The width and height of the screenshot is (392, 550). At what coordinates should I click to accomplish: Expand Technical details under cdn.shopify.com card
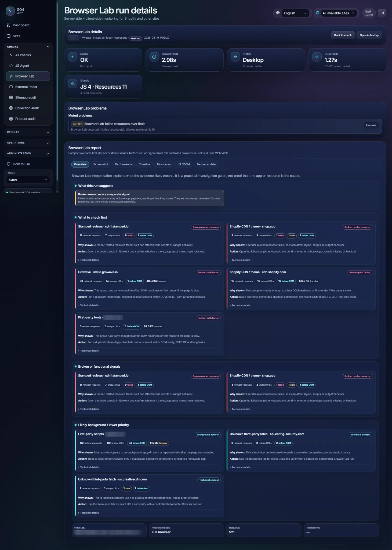pos(240,305)
